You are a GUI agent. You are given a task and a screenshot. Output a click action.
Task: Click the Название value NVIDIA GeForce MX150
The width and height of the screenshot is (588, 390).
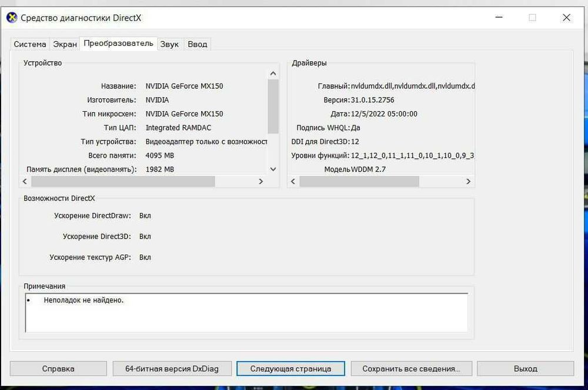(x=184, y=86)
